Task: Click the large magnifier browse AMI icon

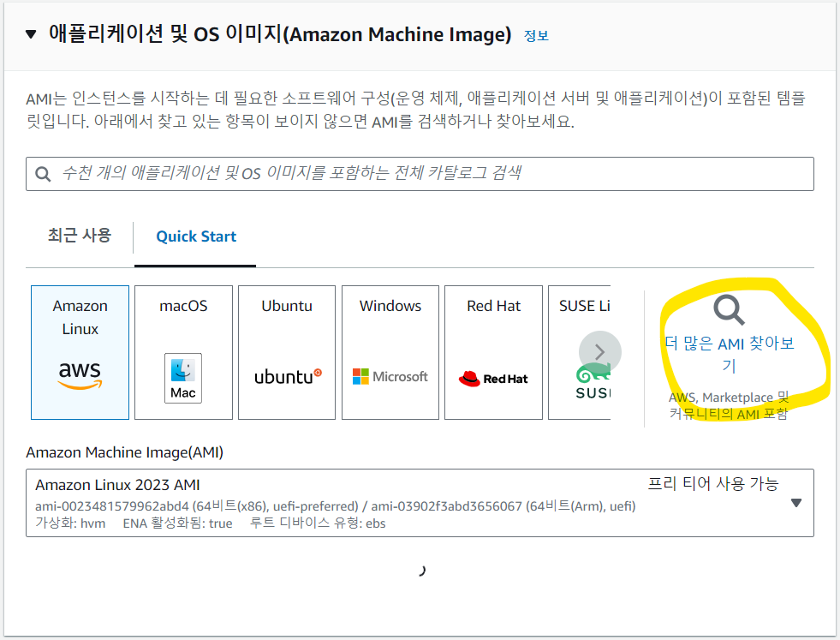Action: [x=729, y=310]
